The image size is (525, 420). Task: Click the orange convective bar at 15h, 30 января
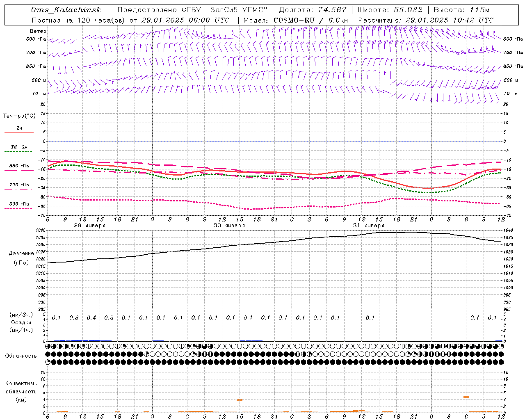click(x=240, y=400)
